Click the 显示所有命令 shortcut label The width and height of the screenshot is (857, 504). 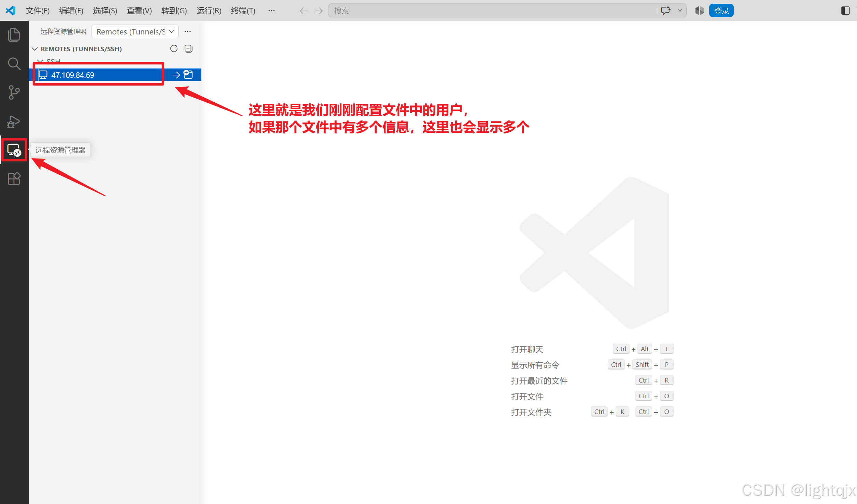535,365
